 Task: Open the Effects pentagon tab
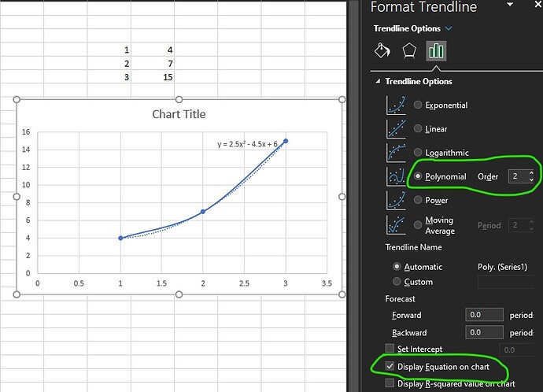point(409,51)
